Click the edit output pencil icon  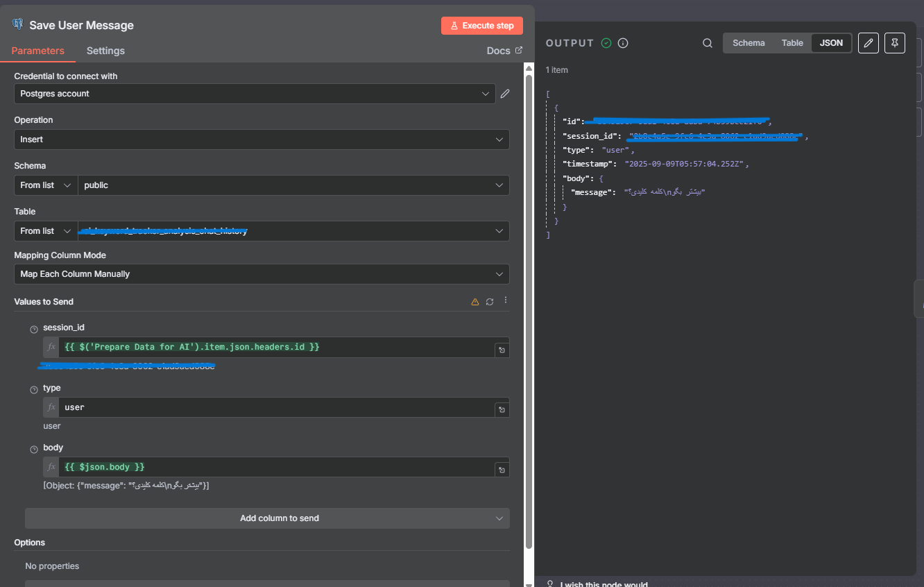[868, 42]
